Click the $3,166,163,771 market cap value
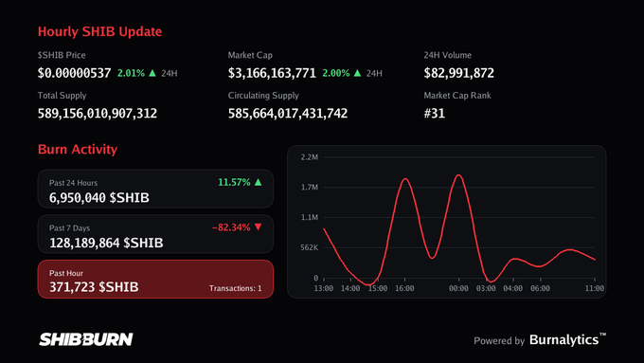The height and width of the screenshot is (363, 644). [x=272, y=73]
